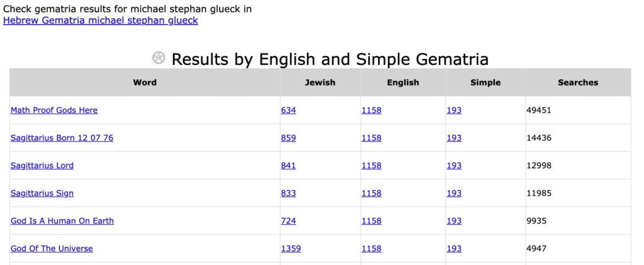644x265 pixels.
Task: Open the Math Proof Gods Here entry
Action: 54,110
